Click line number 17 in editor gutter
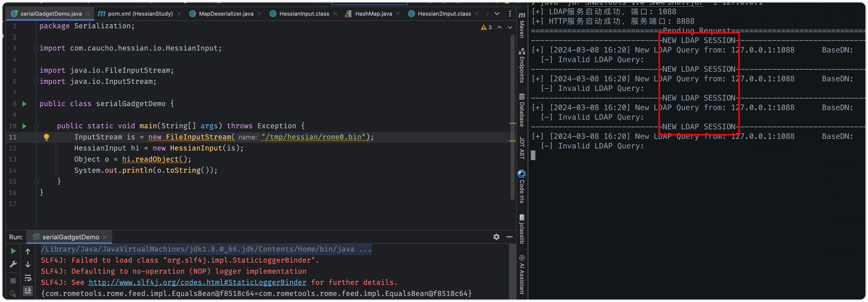 click(12, 204)
